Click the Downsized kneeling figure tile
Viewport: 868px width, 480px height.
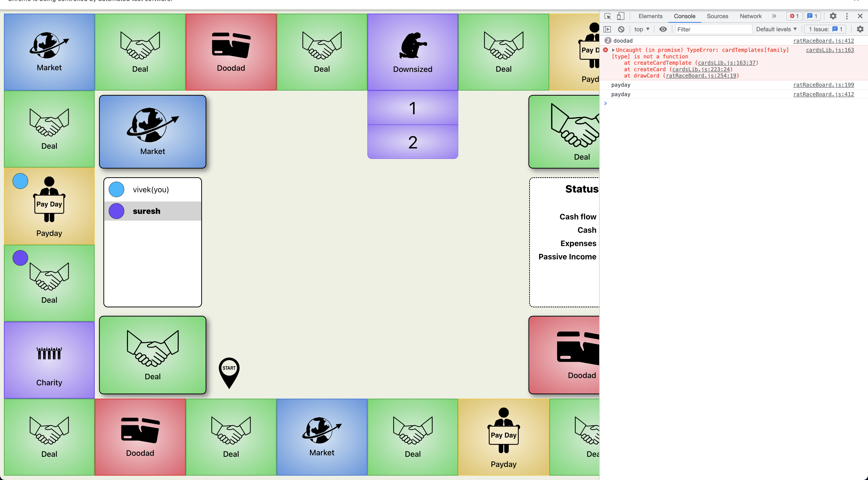point(412,52)
